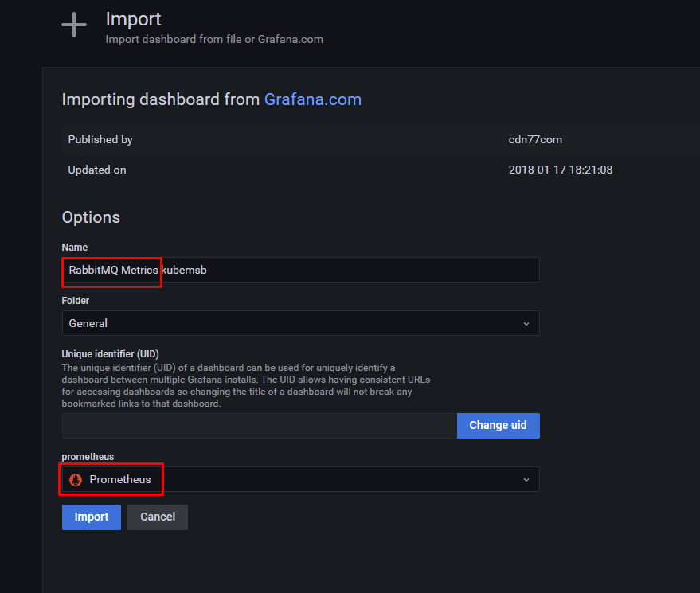Expand the prometheus datasource dropdown chevron
The height and width of the screenshot is (593, 700).
tap(526, 480)
